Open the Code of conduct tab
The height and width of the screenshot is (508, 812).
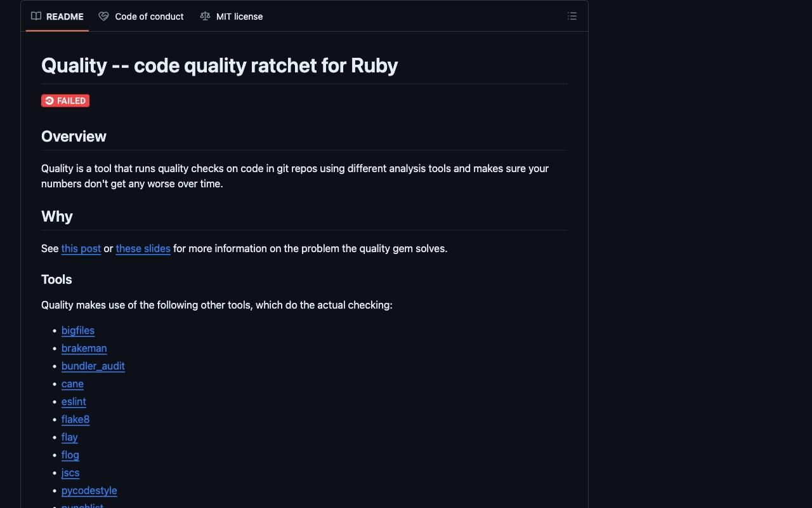pyautogui.click(x=141, y=17)
